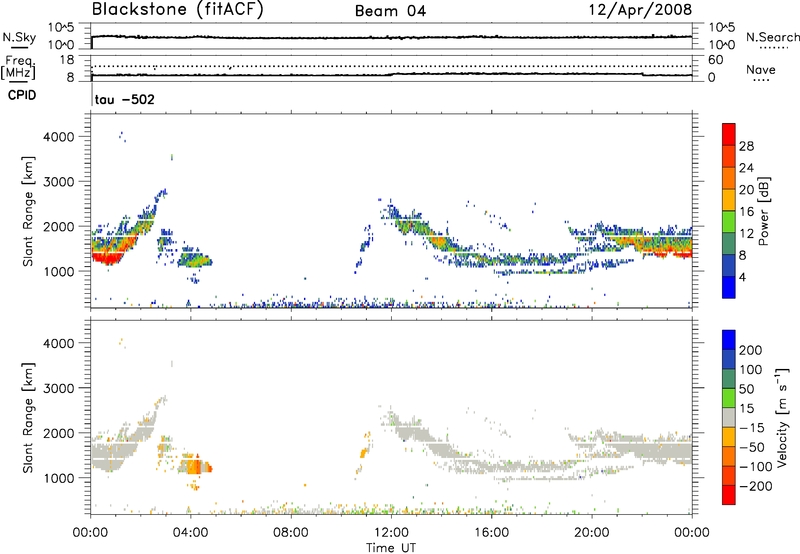
Task: Click the '2000' tick on the power panel
Action: (x=59, y=226)
